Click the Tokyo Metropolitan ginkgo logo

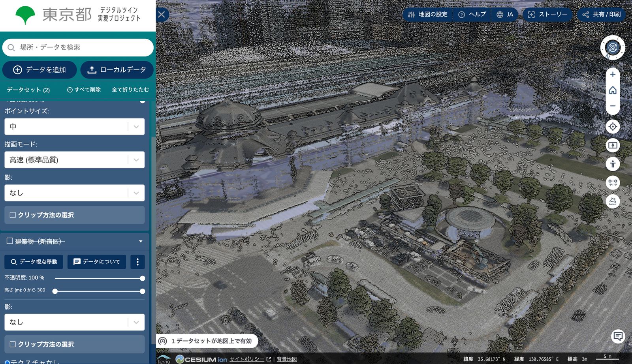[25, 15]
